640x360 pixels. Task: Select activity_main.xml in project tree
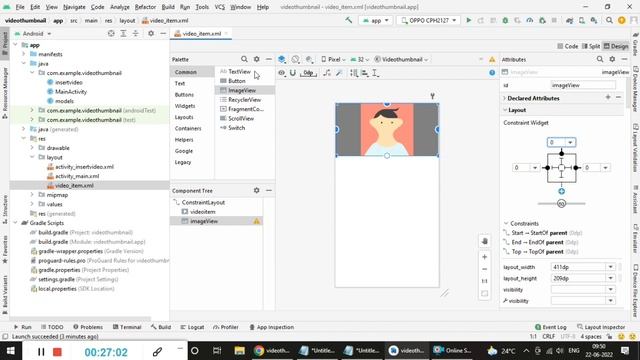[77, 176]
